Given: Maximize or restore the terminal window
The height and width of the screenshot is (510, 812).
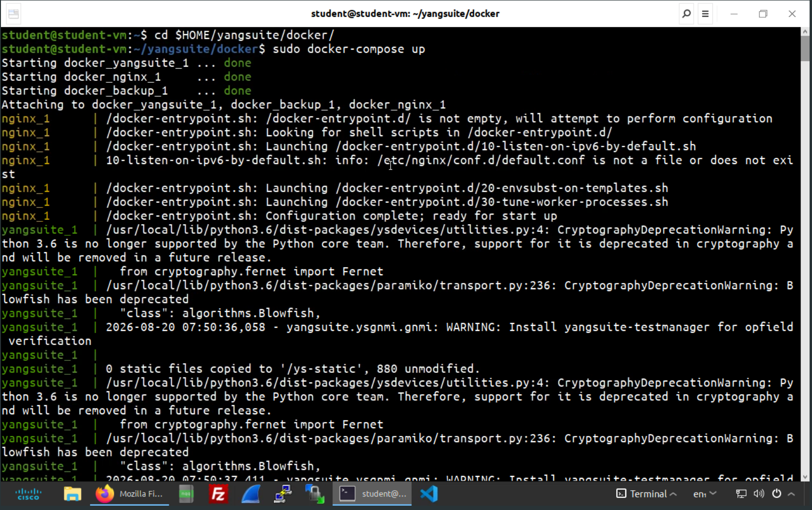Looking at the screenshot, I should 763,14.
